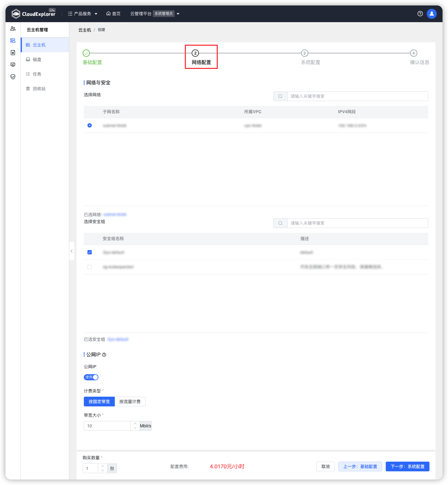This screenshot has height=485, width=448.
Task: Click the CloudExplorer Lite logo
Action: (33, 14)
